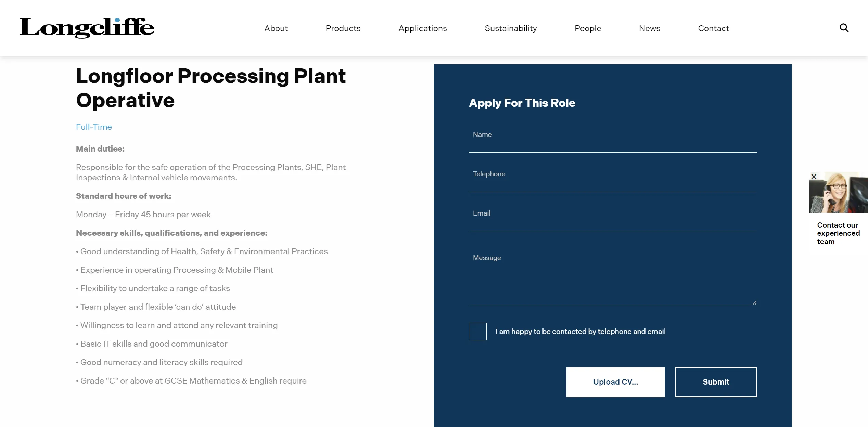Click the Full-Time job type link
868x427 pixels.
coord(94,127)
